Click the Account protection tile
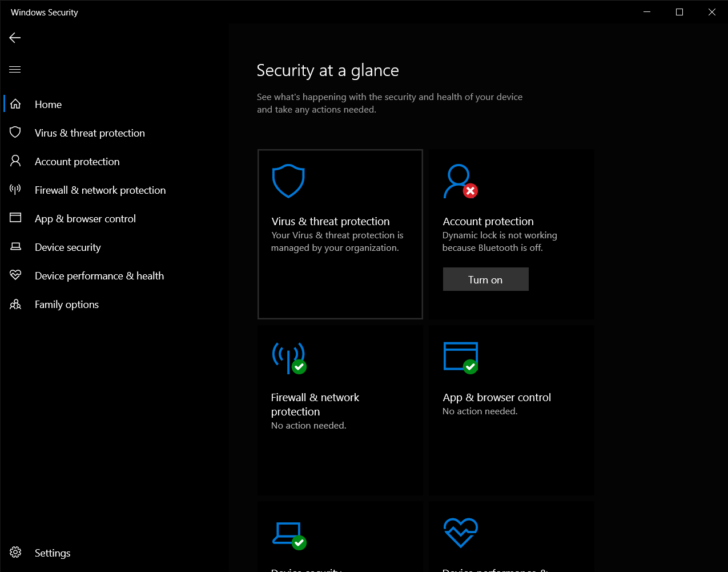 click(x=511, y=234)
